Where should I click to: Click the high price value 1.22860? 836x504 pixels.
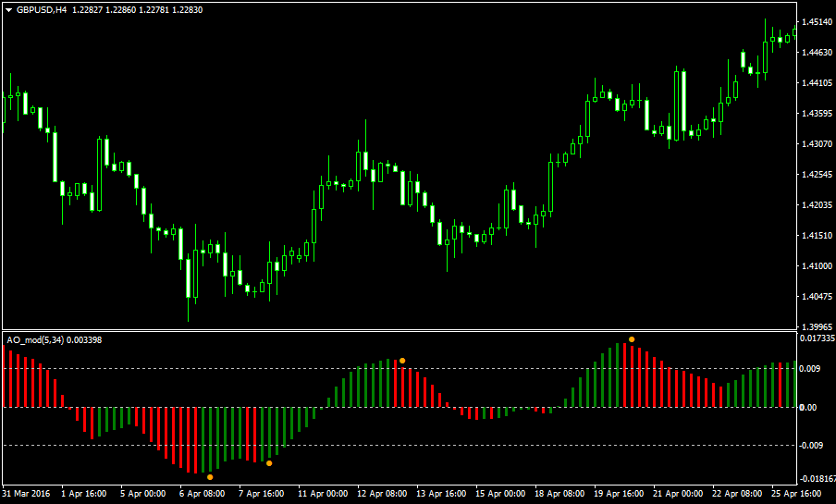point(120,10)
